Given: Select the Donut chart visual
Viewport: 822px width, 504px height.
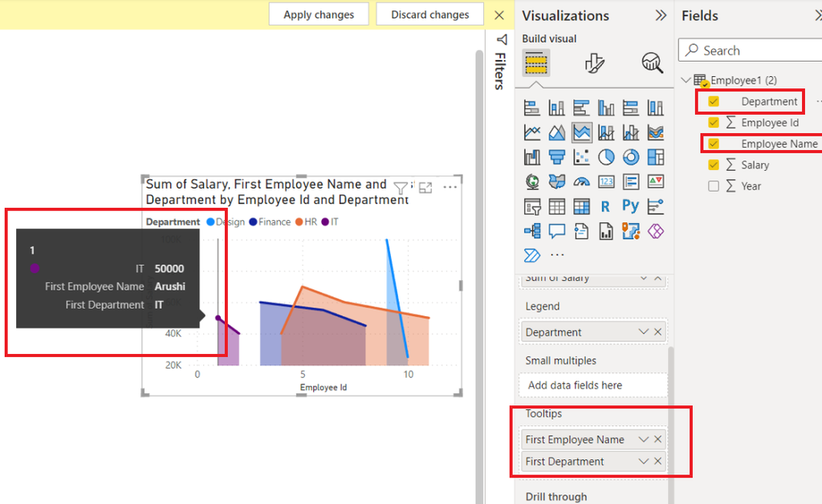Looking at the screenshot, I should tap(631, 156).
